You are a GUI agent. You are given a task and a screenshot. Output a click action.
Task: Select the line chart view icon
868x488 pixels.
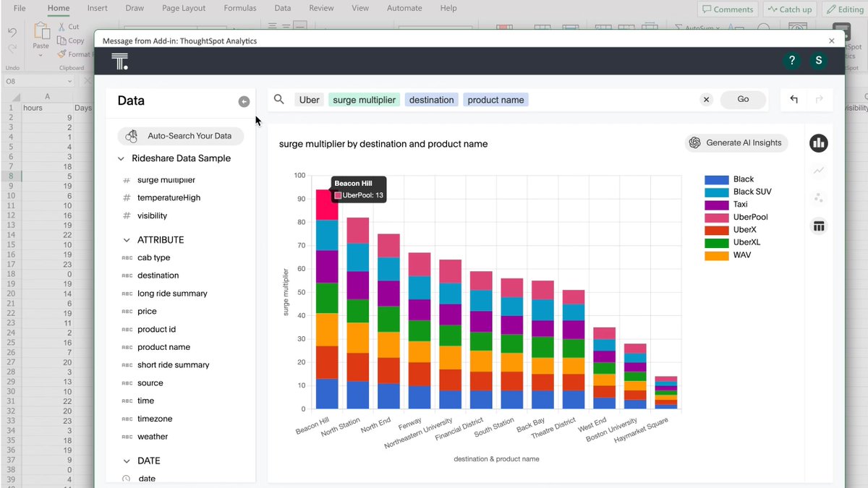(819, 171)
